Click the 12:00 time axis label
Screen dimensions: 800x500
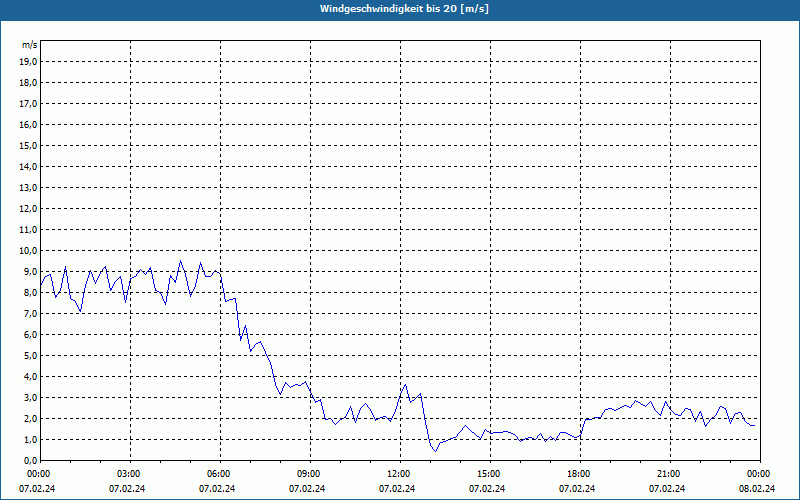tap(398, 474)
